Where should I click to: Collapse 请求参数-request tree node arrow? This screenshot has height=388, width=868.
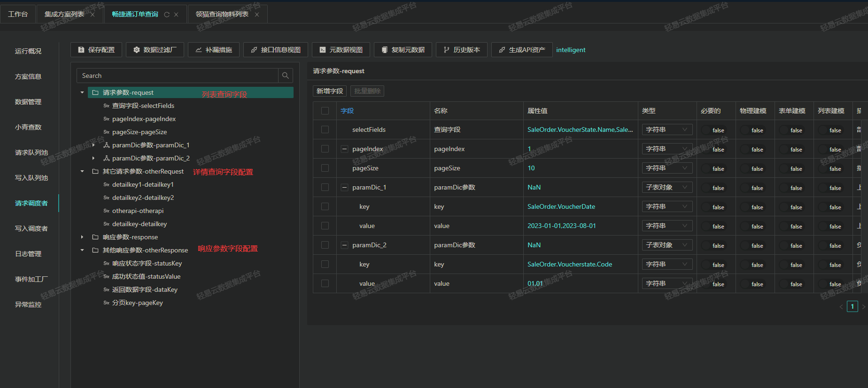point(82,92)
